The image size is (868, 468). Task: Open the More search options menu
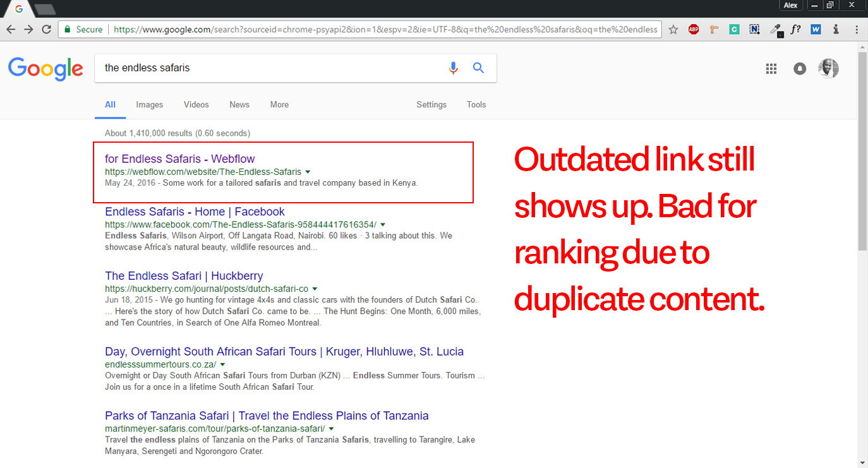(279, 105)
